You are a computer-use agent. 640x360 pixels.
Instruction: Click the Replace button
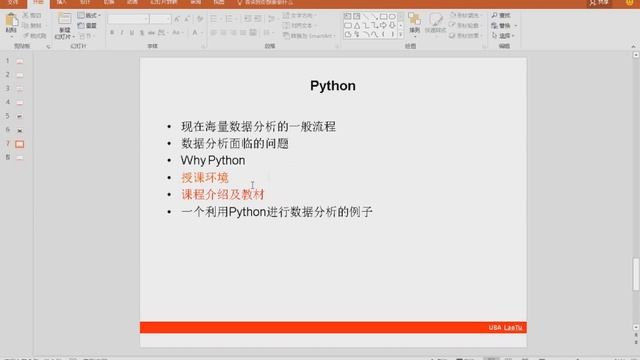(x=505, y=25)
